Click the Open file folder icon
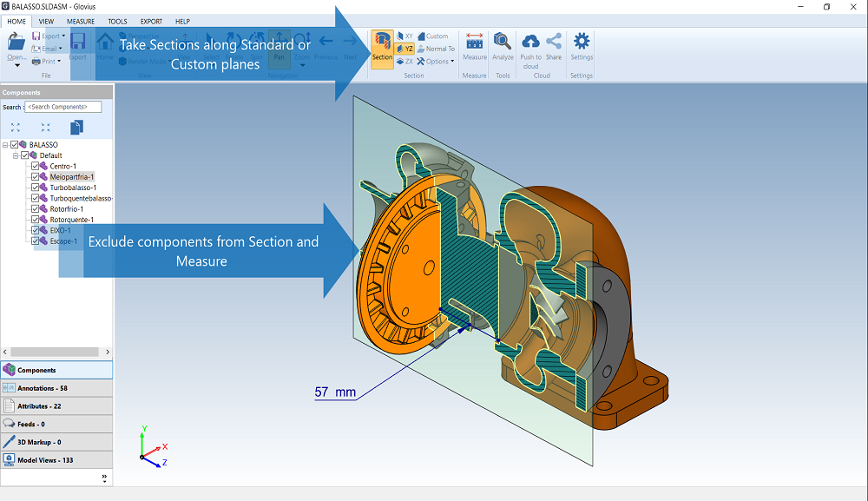Screen dimensions: 868x501 16,42
